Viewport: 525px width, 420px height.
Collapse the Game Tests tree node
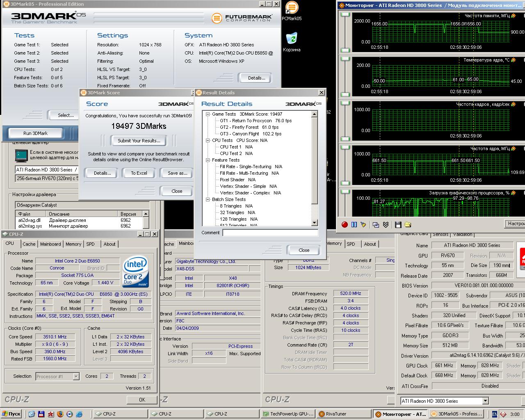pyautogui.click(x=208, y=114)
